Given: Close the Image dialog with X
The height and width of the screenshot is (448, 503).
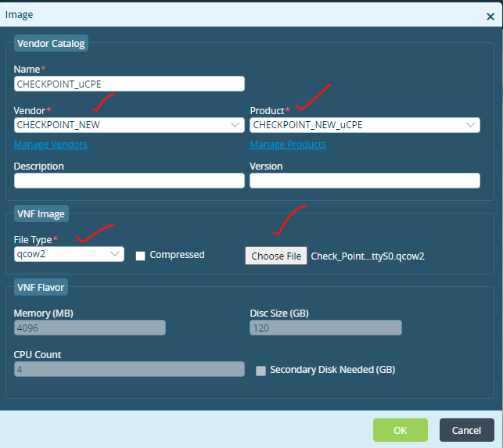Looking at the screenshot, I should pyautogui.click(x=490, y=16).
